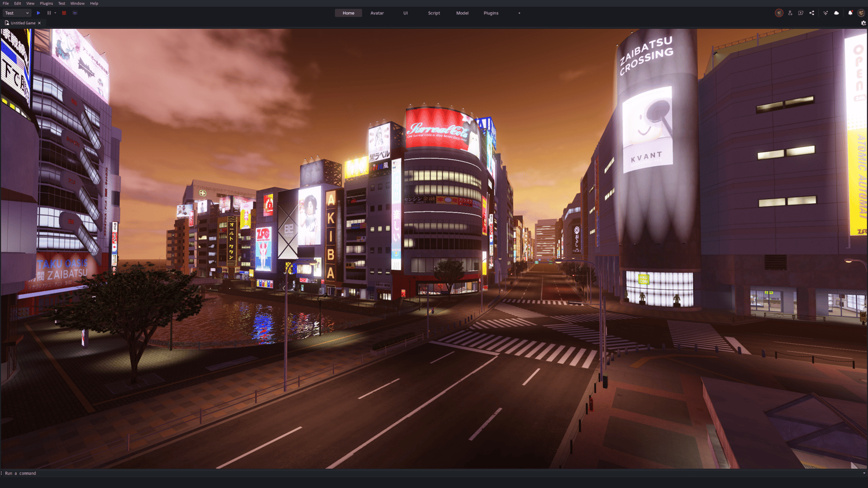Add a custom tab with plus button
Image resolution: width=868 pixels, height=488 pixels.
point(519,13)
